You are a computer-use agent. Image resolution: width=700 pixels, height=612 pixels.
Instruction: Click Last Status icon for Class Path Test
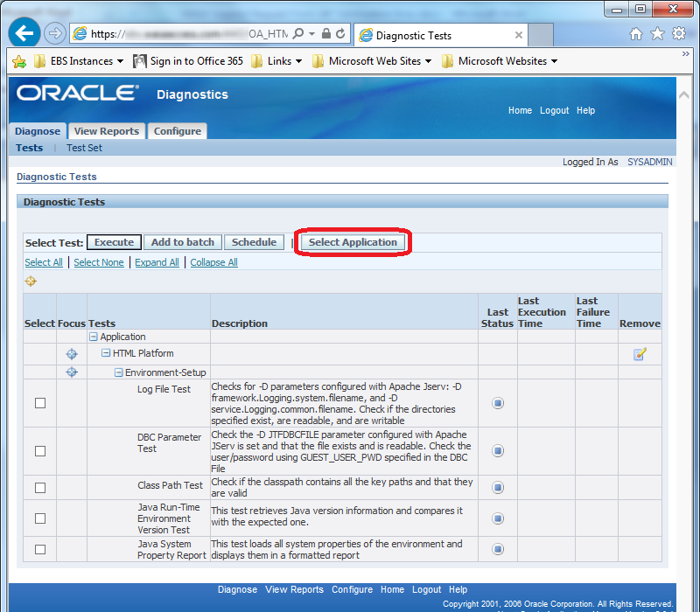pos(498,488)
